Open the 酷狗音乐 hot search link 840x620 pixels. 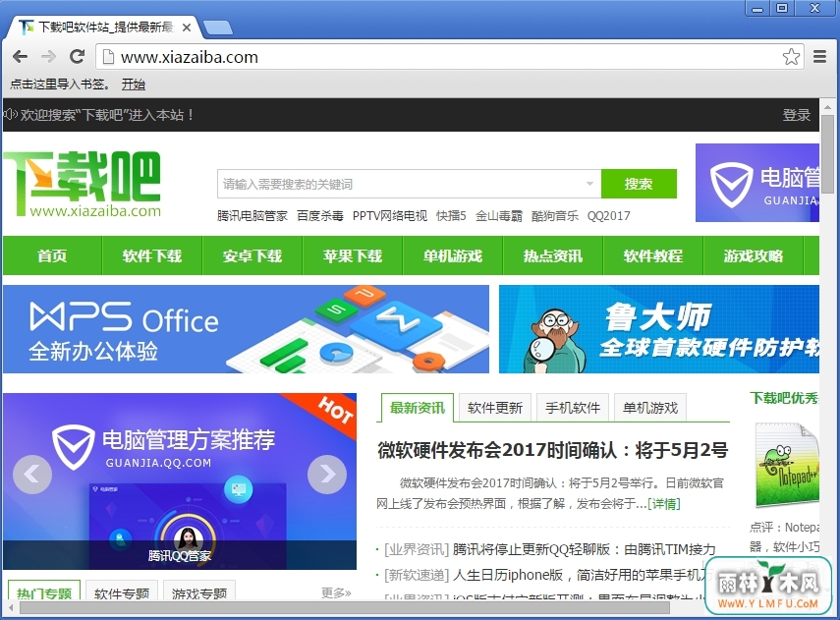554,216
